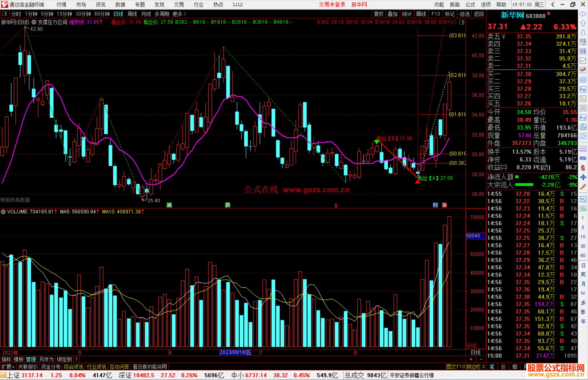
Task: Switch to 5-minute period in right sidebar
Action: point(583,227)
